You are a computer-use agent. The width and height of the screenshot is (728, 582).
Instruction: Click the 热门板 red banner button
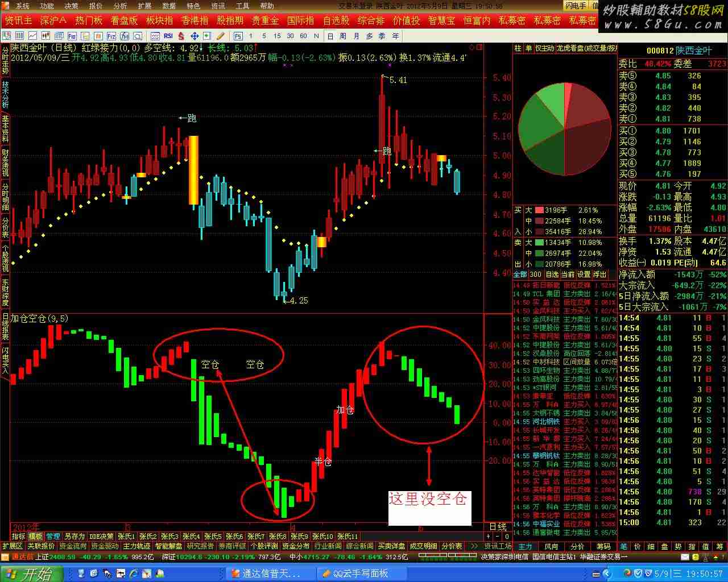point(89,20)
